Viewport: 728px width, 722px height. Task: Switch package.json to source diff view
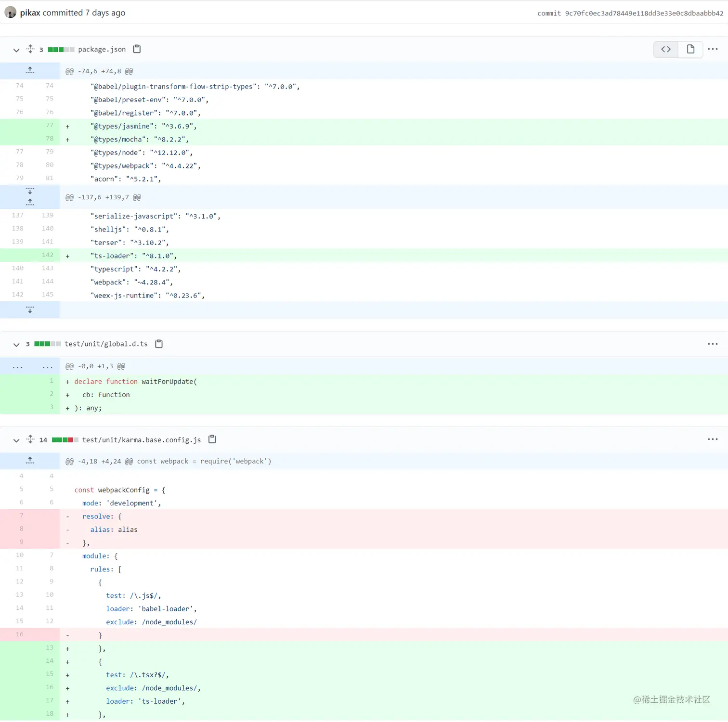coord(666,49)
